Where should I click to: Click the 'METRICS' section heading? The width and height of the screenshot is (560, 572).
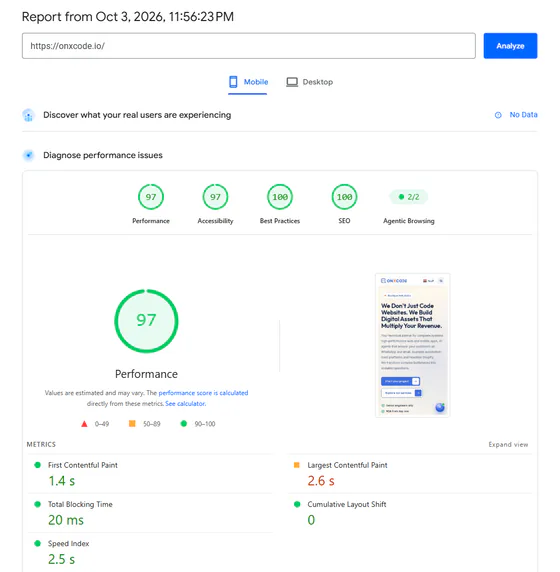(41, 444)
